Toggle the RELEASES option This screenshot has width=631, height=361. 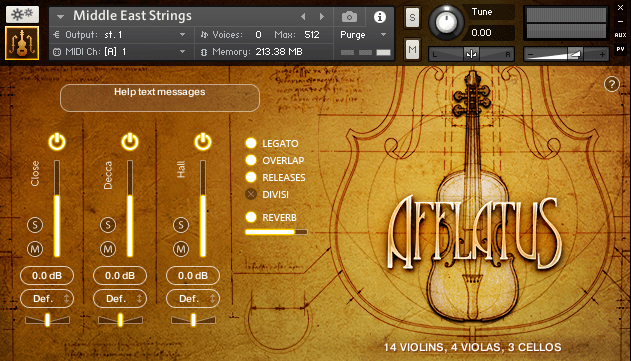[x=251, y=177]
